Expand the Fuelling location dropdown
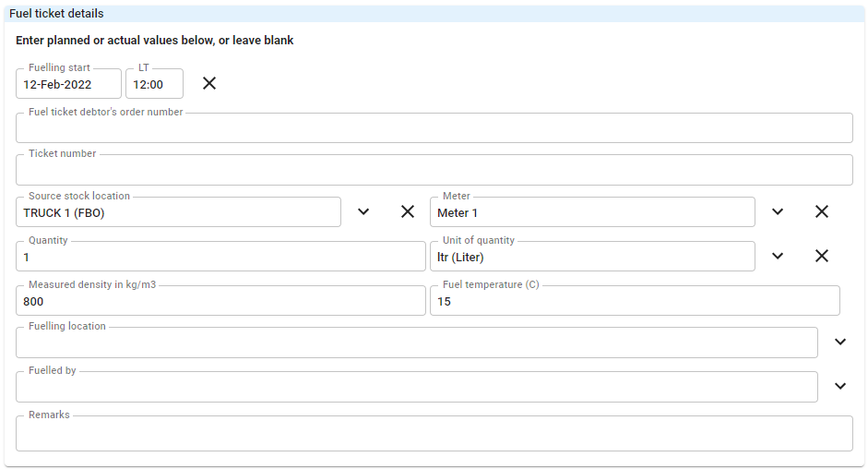This screenshot has width=868, height=469. point(839,342)
